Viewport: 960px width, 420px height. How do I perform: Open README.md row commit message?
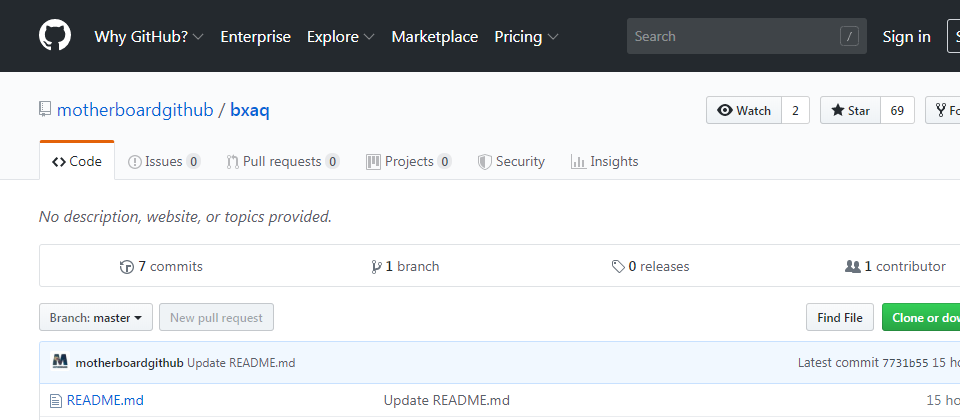coord(446,400)
